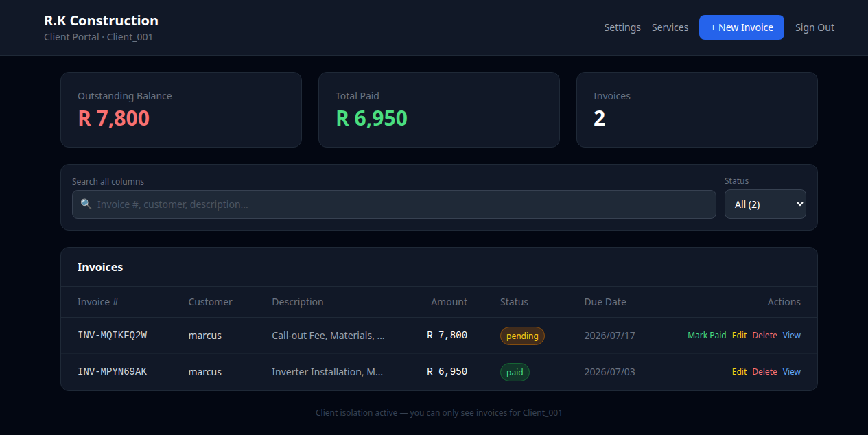Click the R.K Construction title
Viewport: 868px width, 435px height.
101,21
